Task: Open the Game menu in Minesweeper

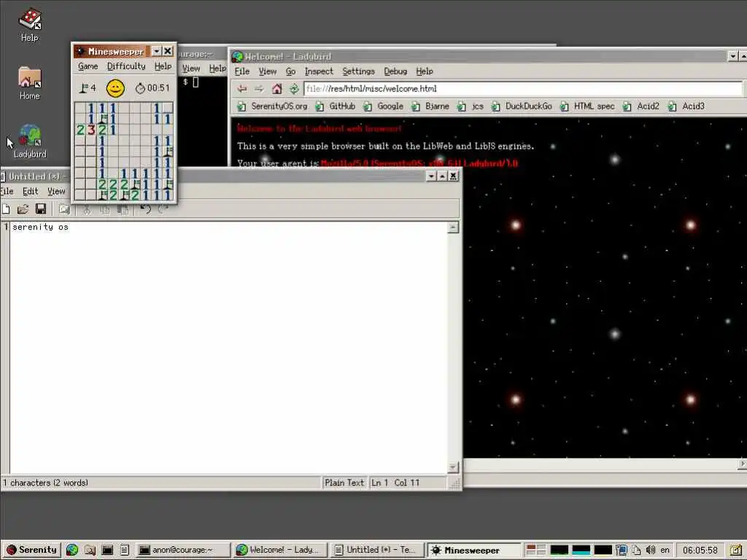Action: [x=88, y=66]
